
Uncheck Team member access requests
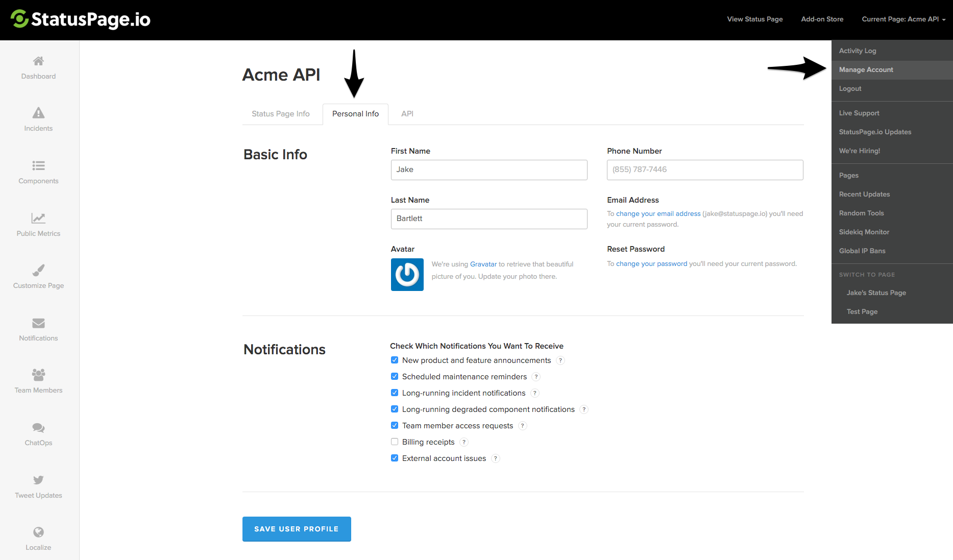(395, 425)
